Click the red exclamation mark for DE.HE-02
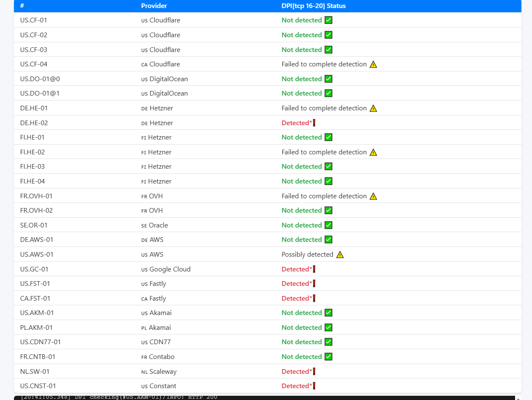This screenshot has height=400, width=532. click(x=314, y=123)
